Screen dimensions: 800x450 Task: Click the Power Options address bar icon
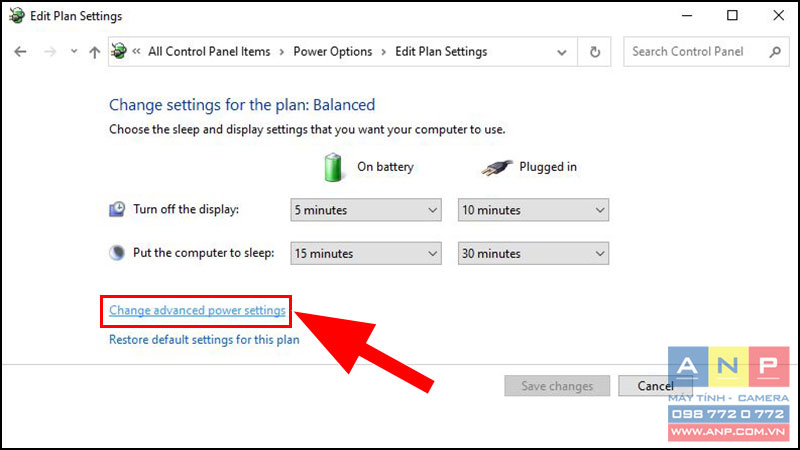tap(119, 51)
